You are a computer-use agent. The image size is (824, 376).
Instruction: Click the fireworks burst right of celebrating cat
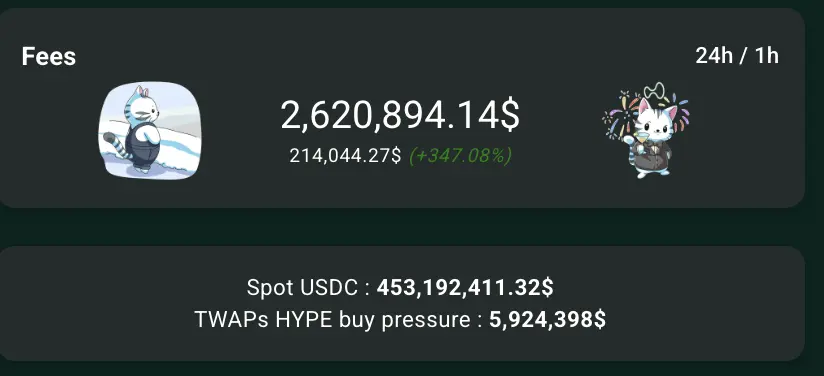click(679, 113)
